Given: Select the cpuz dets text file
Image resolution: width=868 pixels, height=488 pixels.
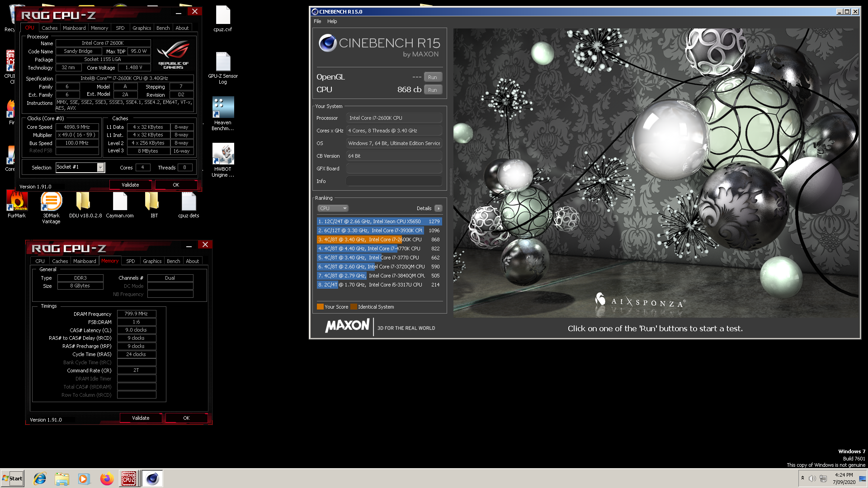Looking at the screenshot, I should point(189,204).
